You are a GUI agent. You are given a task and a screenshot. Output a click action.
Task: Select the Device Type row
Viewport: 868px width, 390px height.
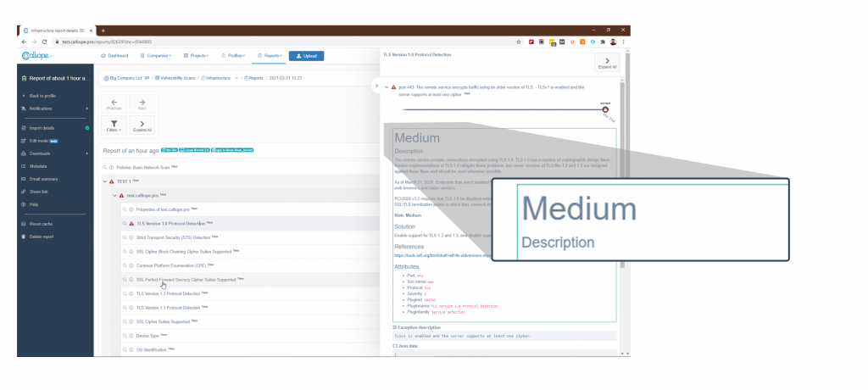click(250, 336)
